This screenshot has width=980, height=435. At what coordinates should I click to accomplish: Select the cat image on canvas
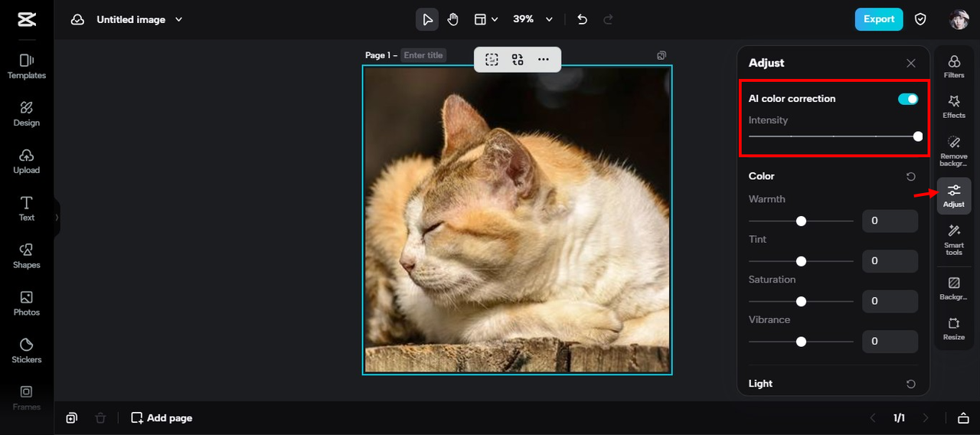click(x=517, y=220)
